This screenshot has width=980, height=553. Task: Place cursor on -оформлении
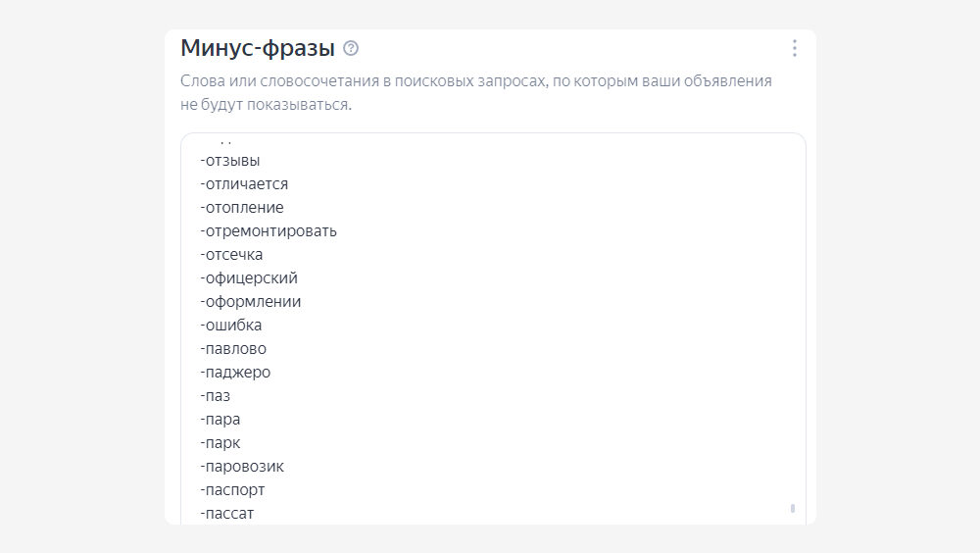251,302
